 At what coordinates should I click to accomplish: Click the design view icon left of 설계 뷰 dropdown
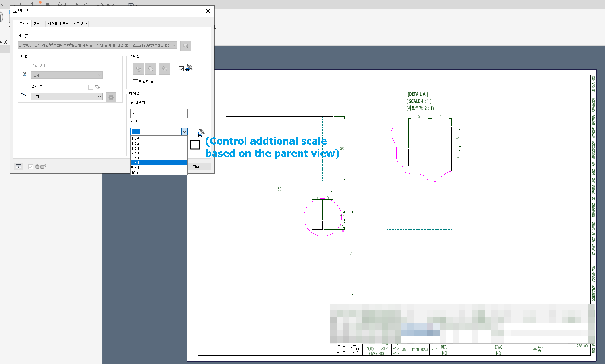click(24, 95)
